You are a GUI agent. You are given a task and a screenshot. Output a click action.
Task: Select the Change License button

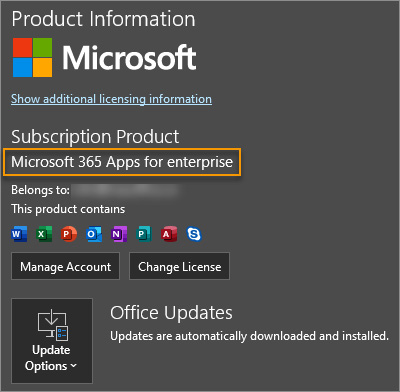[179, 266]
